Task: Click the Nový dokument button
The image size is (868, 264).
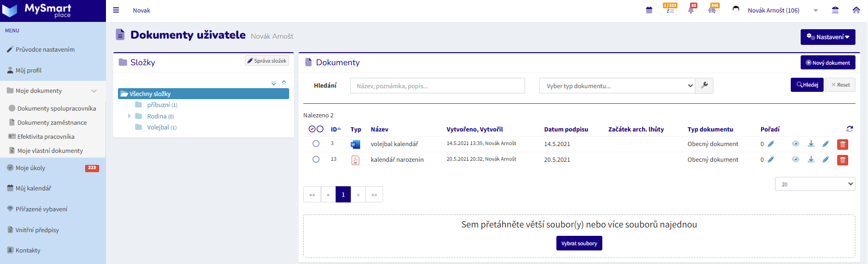Action: pyautogui.click(x=828, y=63)
